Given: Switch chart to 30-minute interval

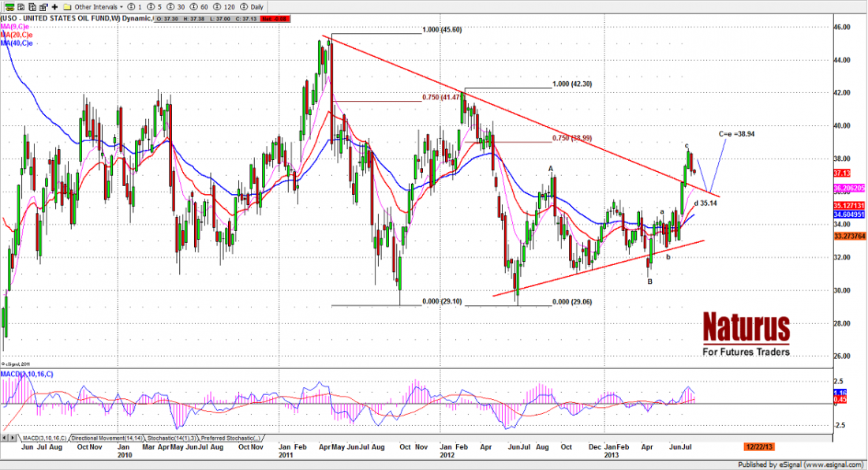Looking at the screenshot, I should pyautogui.click(x=178, y=6).
